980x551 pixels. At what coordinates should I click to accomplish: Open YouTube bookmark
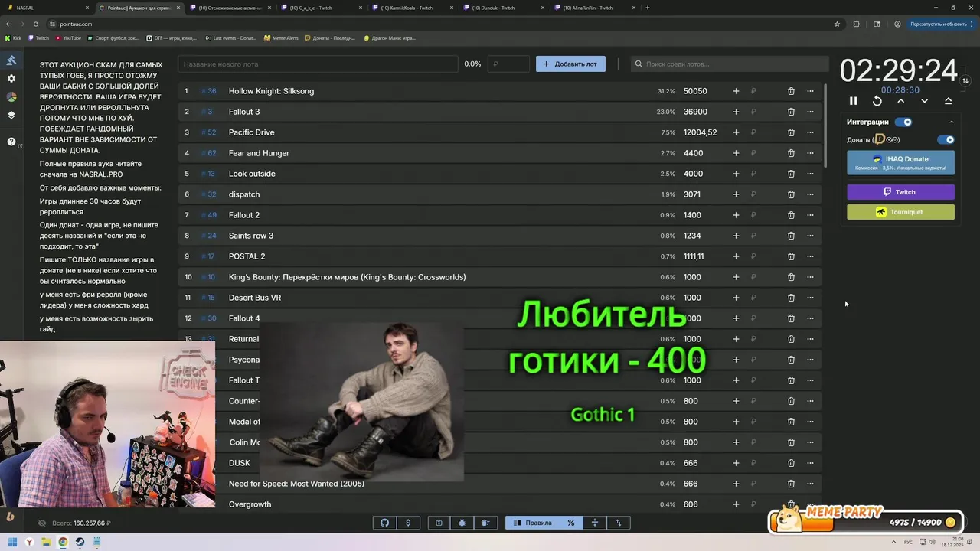[68, 37]
